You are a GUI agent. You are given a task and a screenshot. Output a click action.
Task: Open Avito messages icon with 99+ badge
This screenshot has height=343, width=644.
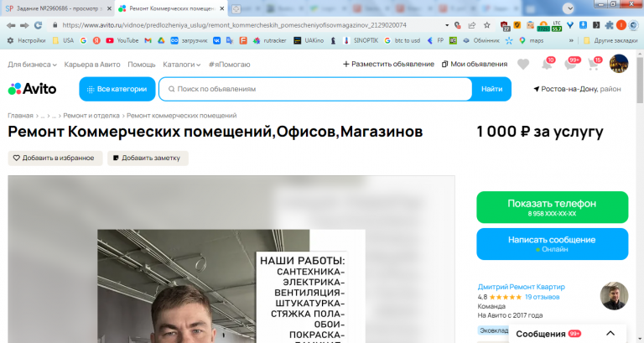click(x=572, y=64)
